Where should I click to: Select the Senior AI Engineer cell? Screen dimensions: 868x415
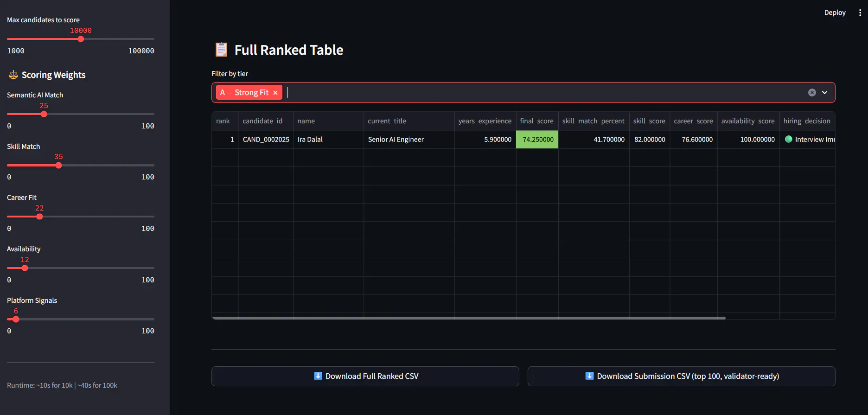409,140
